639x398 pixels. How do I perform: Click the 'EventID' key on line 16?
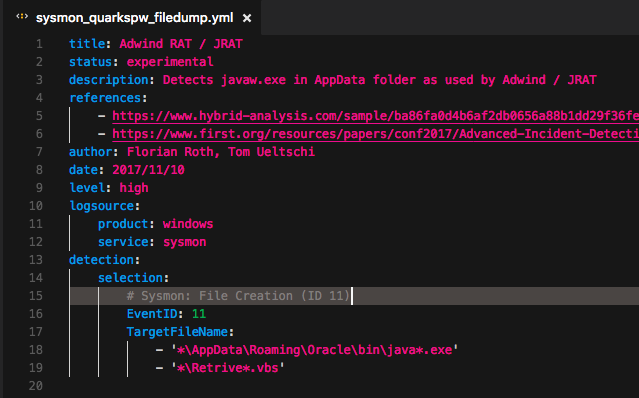click(x=152, y=314)
